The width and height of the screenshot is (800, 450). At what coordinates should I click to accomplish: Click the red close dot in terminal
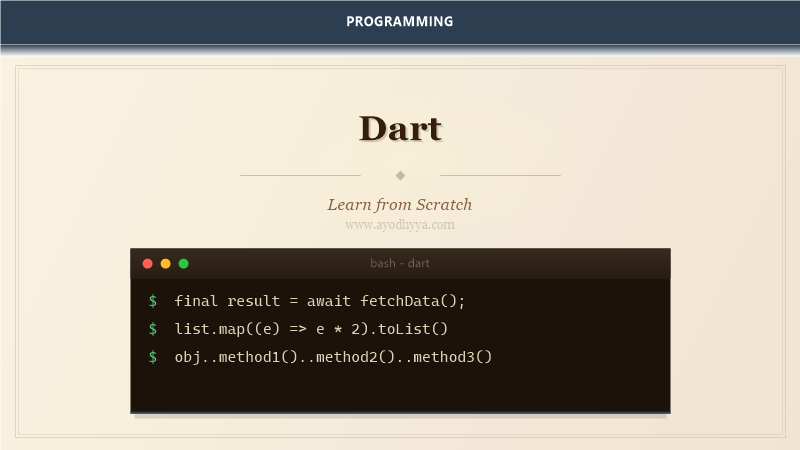[147, 263]
